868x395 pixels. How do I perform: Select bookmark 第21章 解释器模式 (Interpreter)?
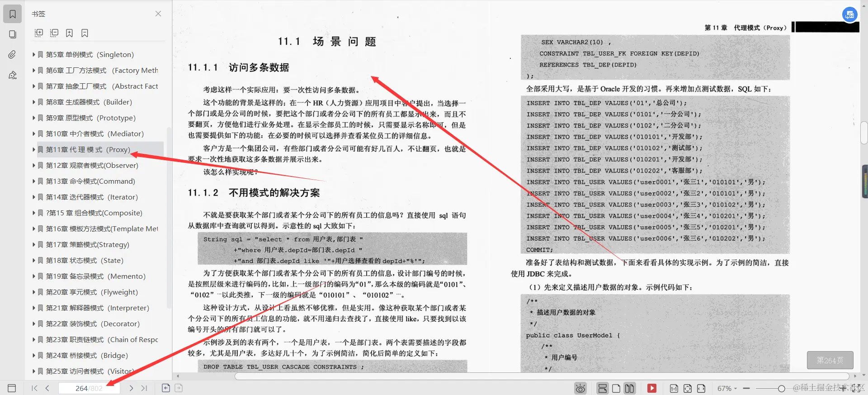97,308
